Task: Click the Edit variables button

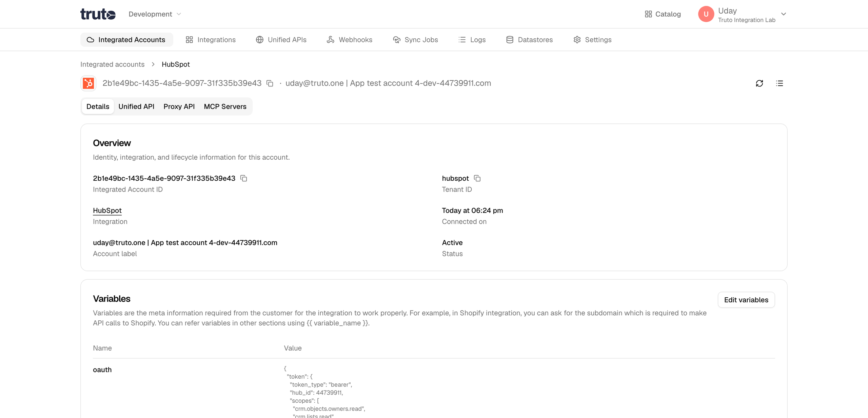Action: click(746, 300)
